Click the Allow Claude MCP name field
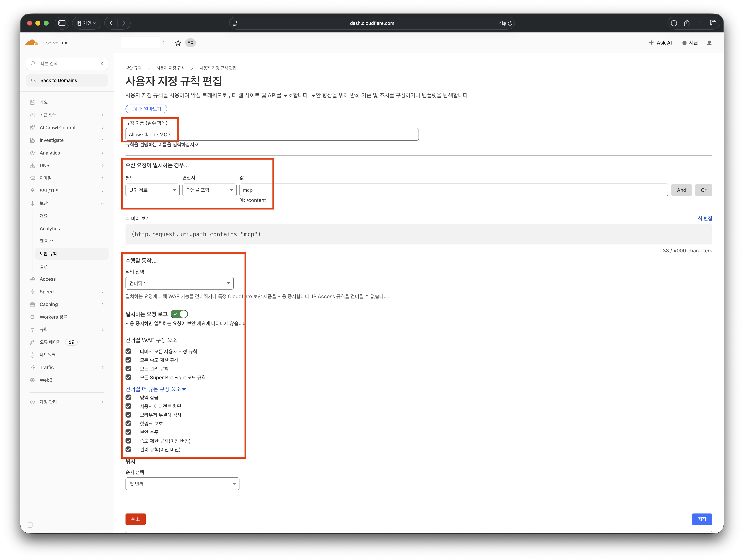This screenshot has height=560, width=744. click(x=272, y=134)
